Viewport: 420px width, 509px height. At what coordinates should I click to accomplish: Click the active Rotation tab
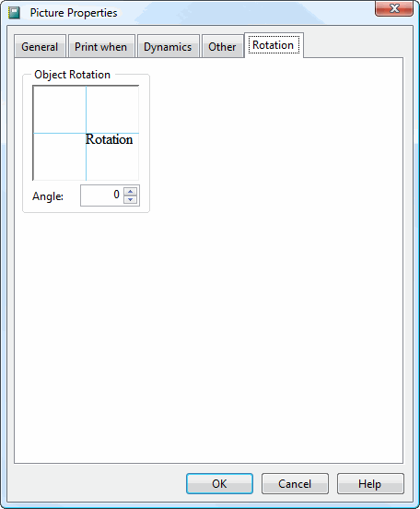[x=274, y=45]
